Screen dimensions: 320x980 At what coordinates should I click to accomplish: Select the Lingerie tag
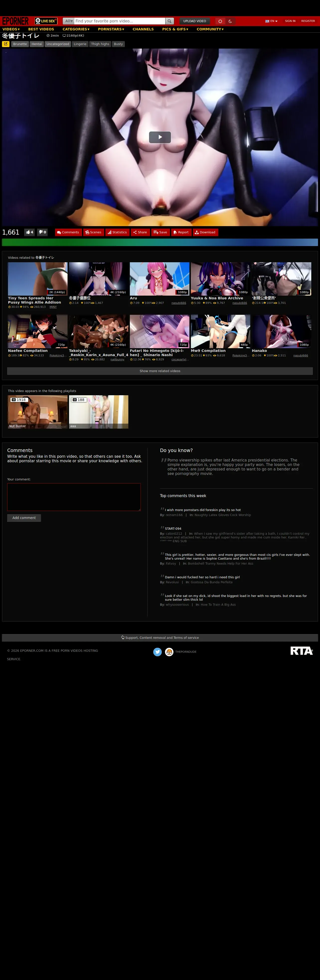[x=80, y=44]
